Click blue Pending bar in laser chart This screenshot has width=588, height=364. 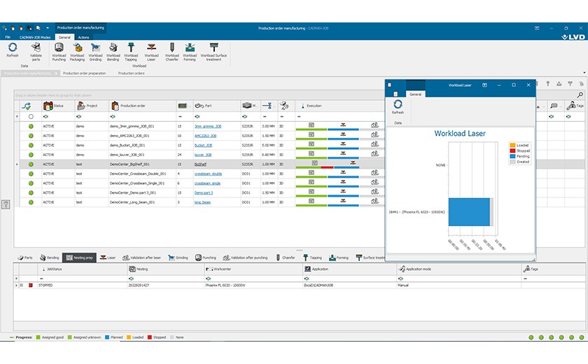pyautogui.click(x=469, y=212)
